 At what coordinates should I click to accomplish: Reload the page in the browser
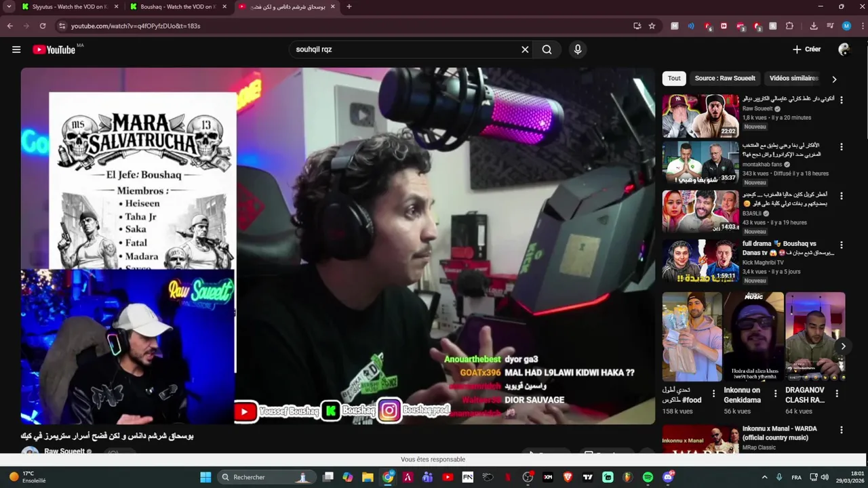coord(43,26)
